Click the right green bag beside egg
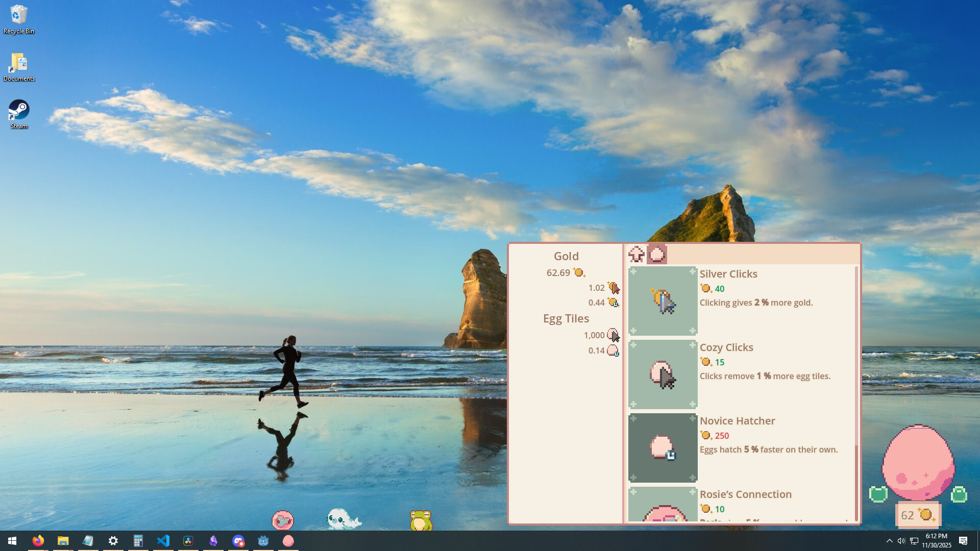This screenshot has height=551, width=980. [x=959, y=494]
